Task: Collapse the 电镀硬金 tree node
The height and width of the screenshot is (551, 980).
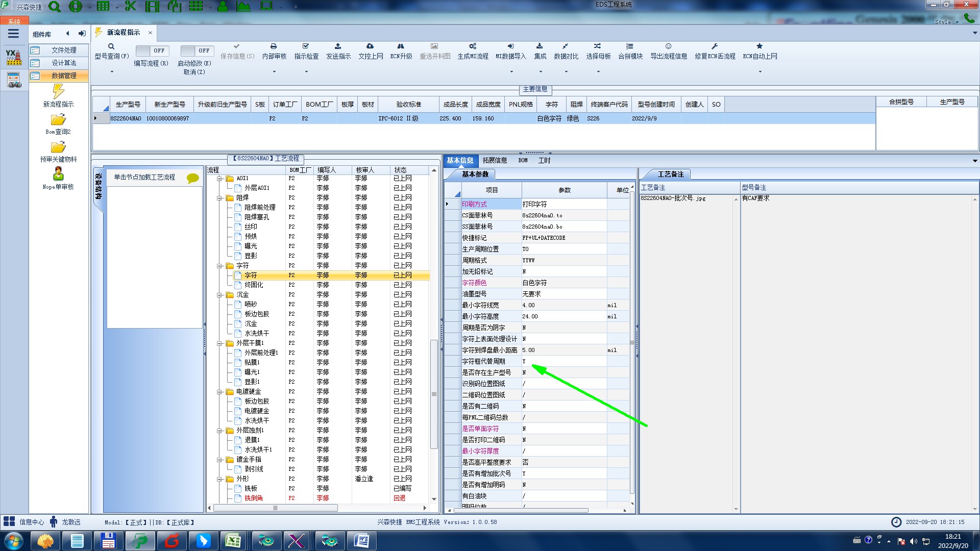Action: (219, 392)
